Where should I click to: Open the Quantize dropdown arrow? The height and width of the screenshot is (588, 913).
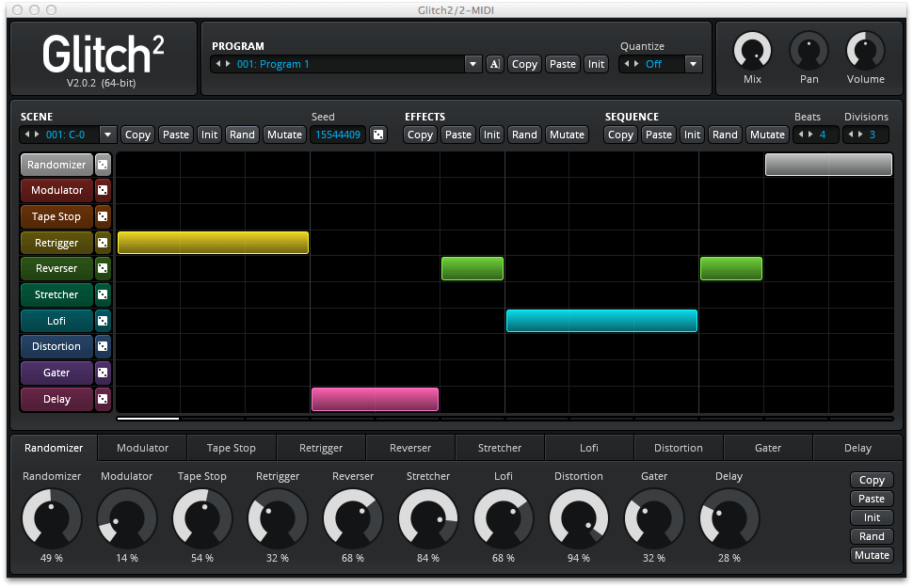pyautogui.click(x=693, y=64)
